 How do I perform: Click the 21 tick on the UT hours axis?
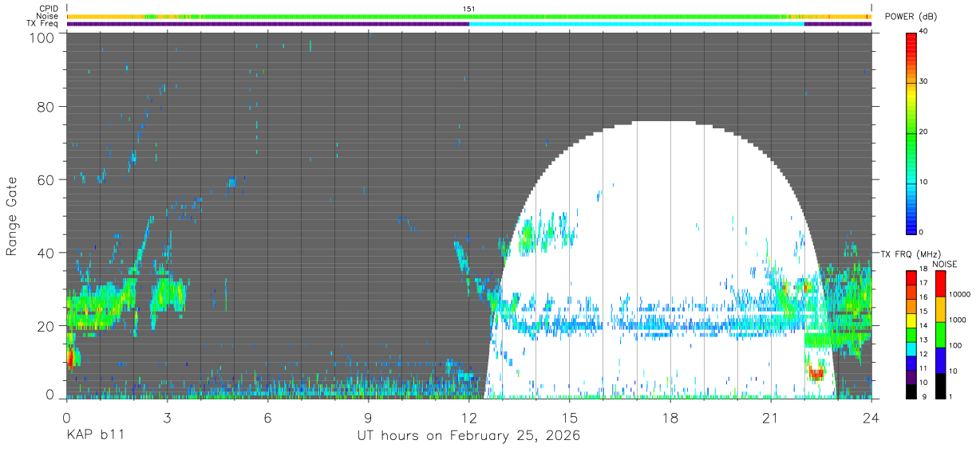pos(770,418)
